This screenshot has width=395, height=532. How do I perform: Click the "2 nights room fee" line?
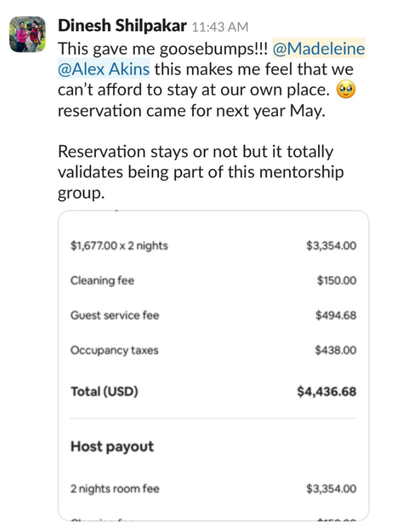(x=115, y=488)
